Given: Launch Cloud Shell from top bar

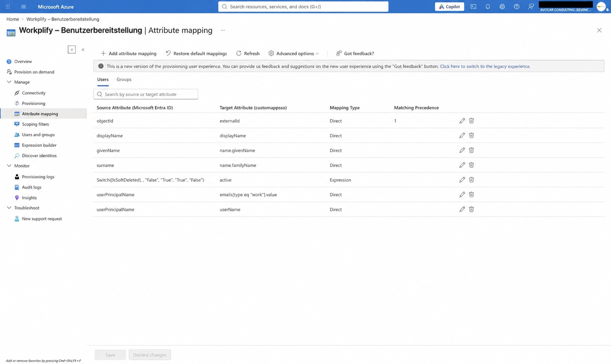Looking at the screenshot, I should [x=473, y=7].
